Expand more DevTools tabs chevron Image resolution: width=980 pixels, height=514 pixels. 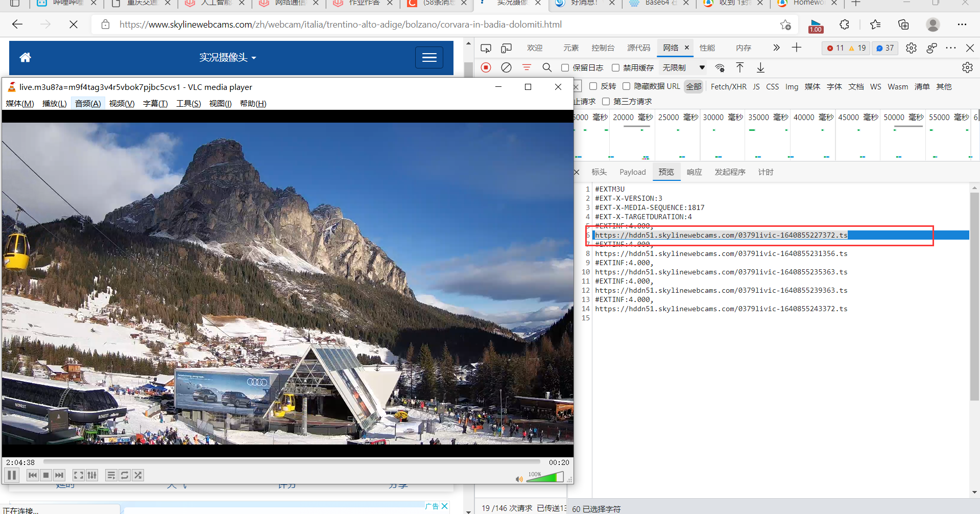[776, 48]
